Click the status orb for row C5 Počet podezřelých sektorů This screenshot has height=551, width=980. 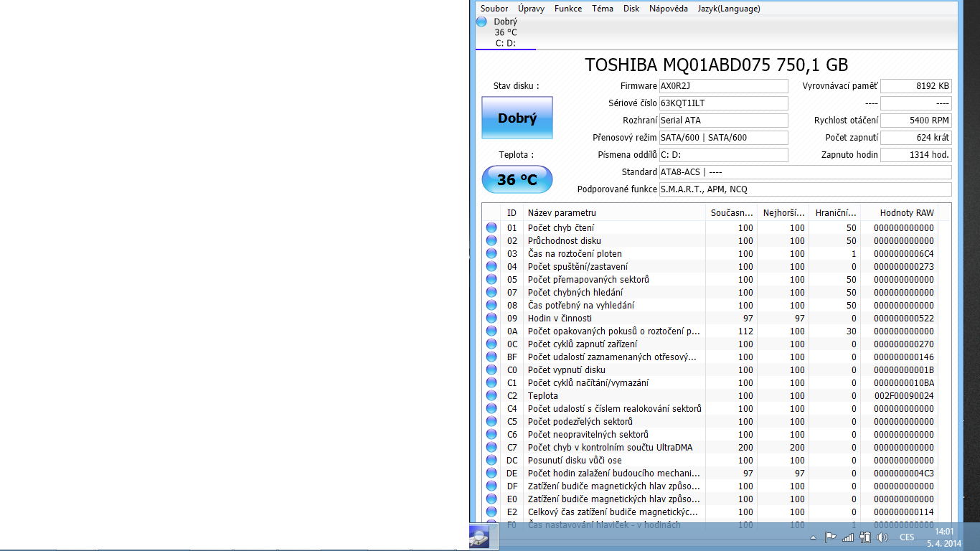(x=491, y=421)
